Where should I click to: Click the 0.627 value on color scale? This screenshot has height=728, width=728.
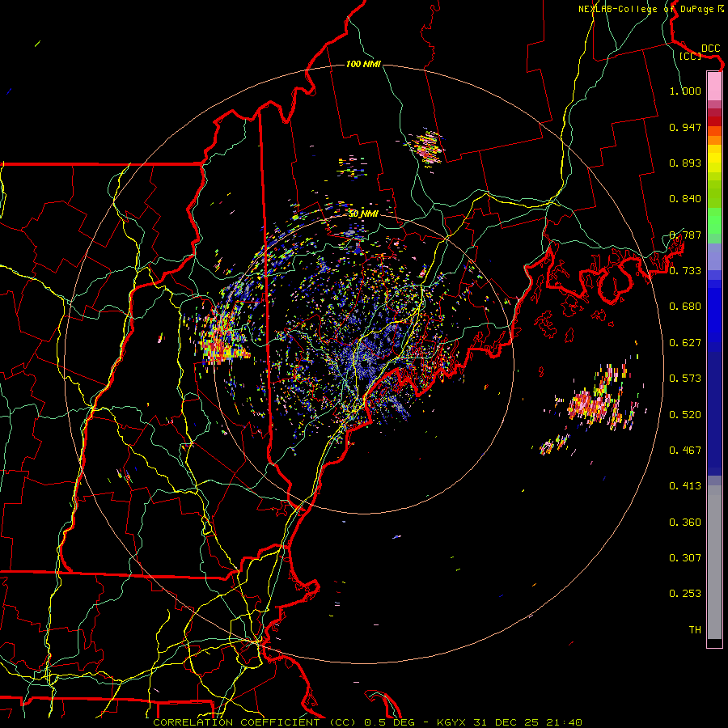coord(685,343)
